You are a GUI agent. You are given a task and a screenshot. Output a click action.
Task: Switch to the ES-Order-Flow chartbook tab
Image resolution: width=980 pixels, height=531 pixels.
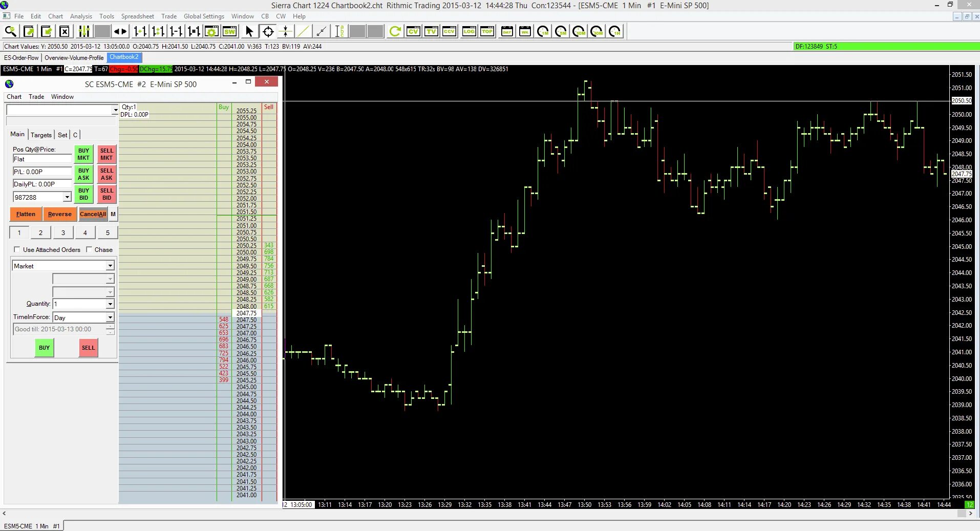[22, 58]
